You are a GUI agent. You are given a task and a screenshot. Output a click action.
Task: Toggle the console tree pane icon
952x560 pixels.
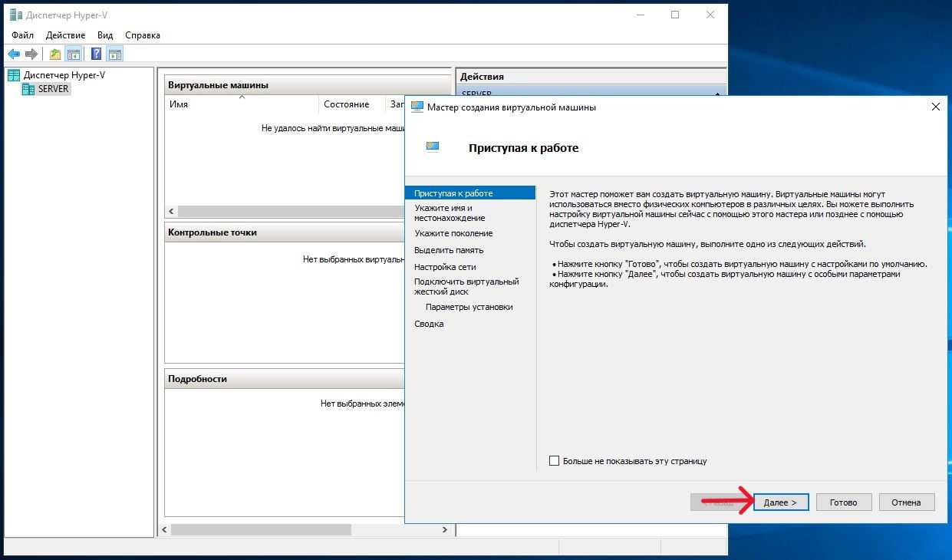(x=74, y=54)
